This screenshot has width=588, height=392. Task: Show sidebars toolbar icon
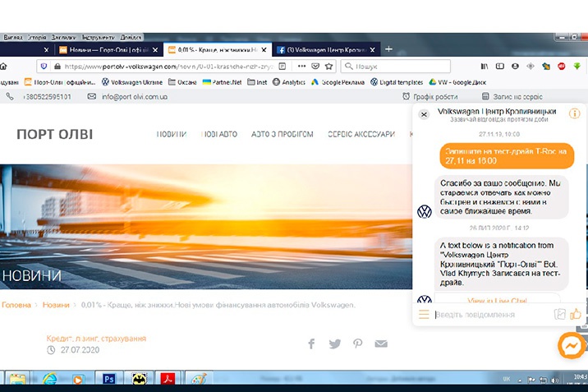point(500,67)
